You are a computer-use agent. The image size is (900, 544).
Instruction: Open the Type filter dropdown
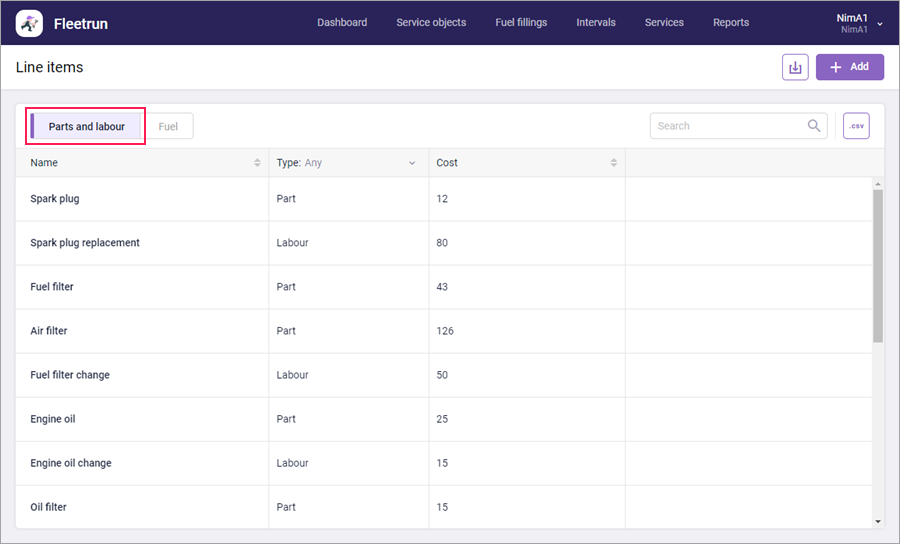(411, 163)
